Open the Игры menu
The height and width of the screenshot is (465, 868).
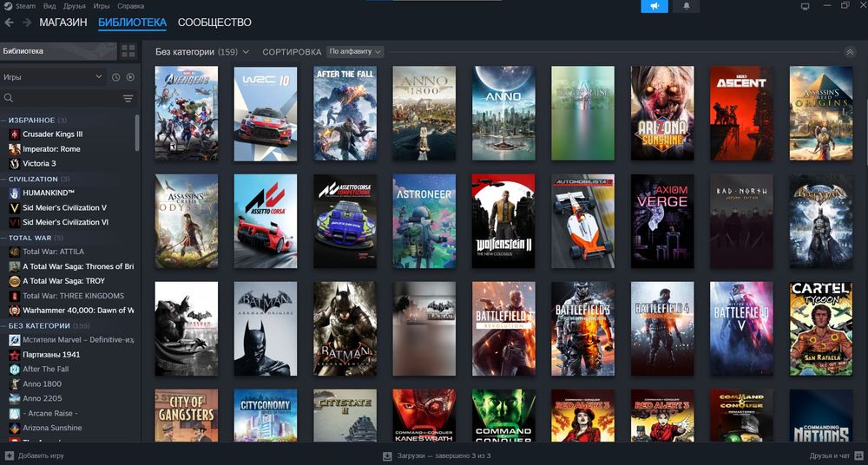pyautogui.click(x=102, y=6)
